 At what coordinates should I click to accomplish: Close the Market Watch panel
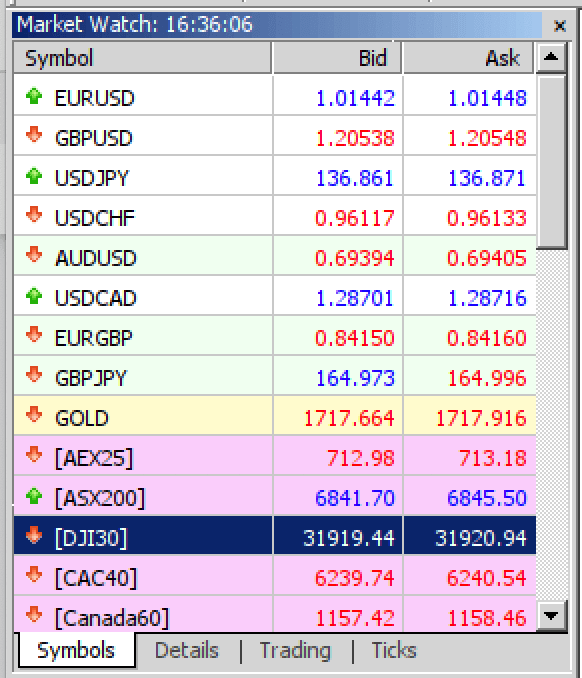click(x=560, y=26)
